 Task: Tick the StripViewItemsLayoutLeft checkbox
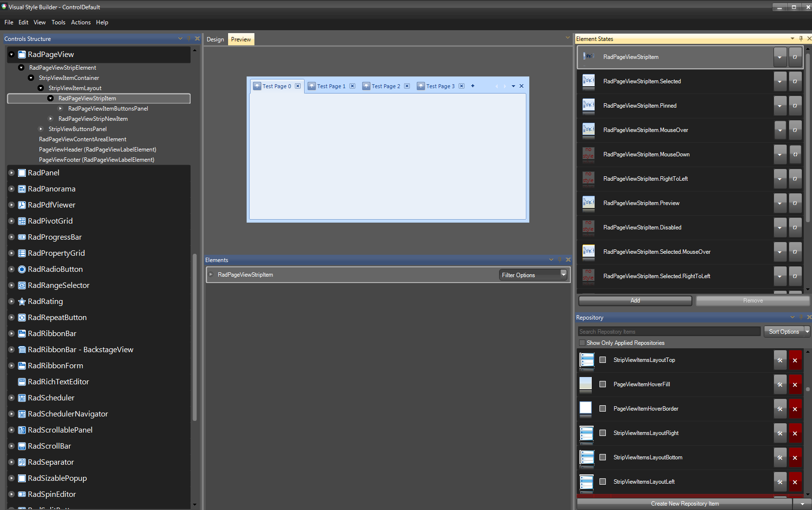(x=603, y=482)
